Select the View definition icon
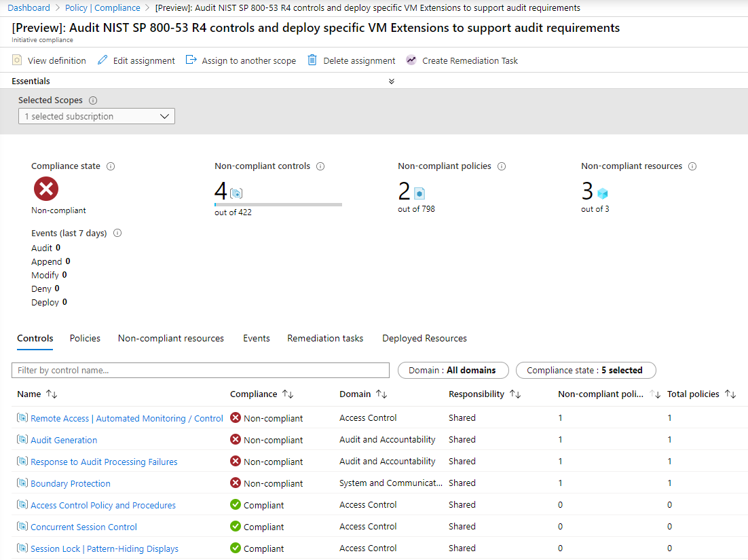The height and width of the screenshot is (560, 748). coord(17,60)
